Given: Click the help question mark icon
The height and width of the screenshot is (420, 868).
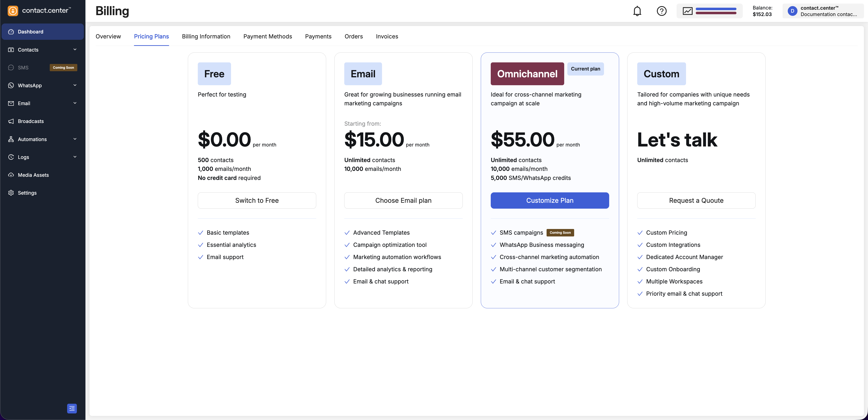Looking at the screenshot, I should pyautogui.click(x=661, y=11).
